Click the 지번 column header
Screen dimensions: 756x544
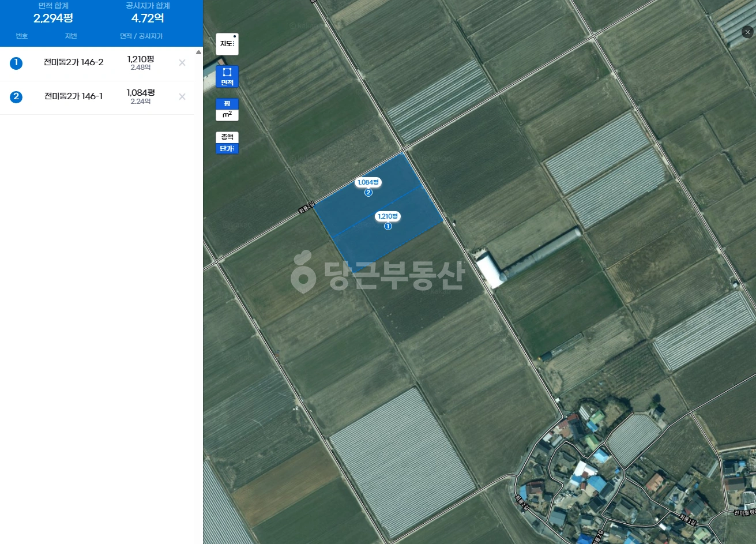tap(71, 36)
